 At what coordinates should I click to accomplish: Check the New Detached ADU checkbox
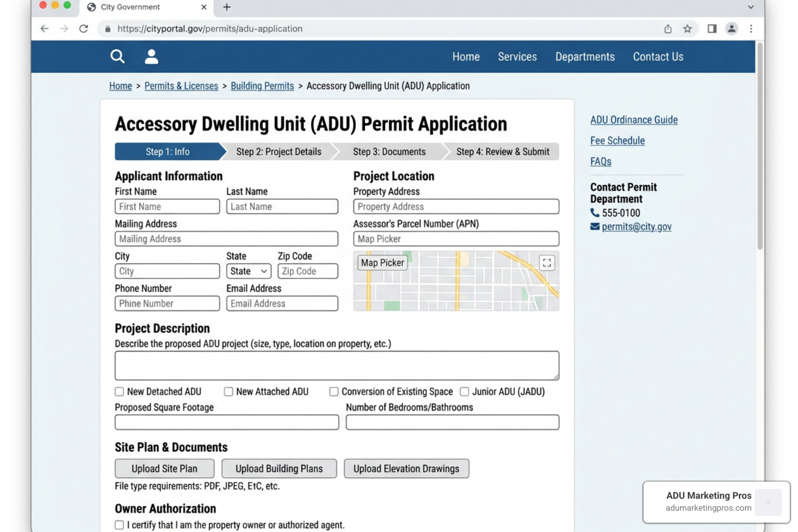(x=119, y=392)
